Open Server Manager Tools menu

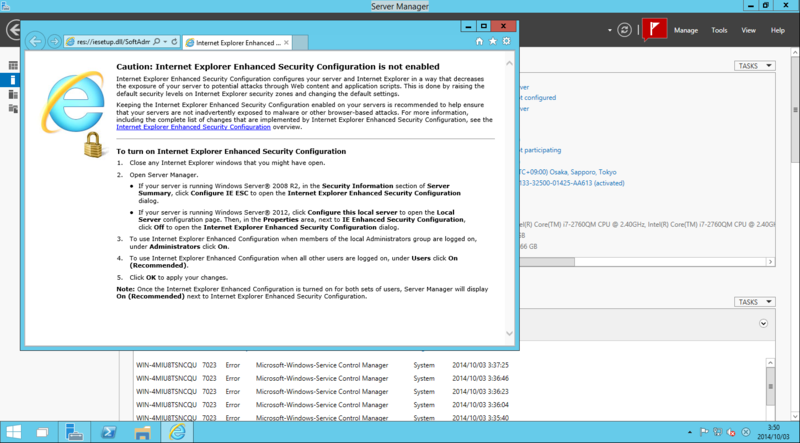click(x=719, y=30)
